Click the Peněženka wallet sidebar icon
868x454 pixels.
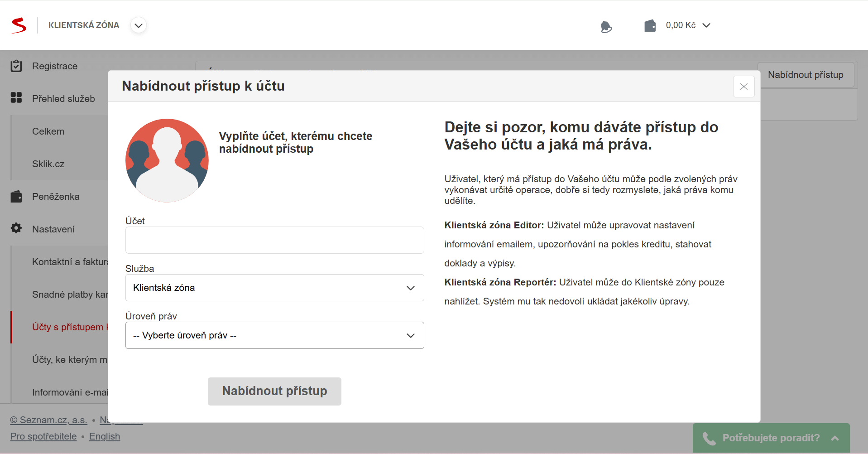pyautogui.click(x=16, y=197)
